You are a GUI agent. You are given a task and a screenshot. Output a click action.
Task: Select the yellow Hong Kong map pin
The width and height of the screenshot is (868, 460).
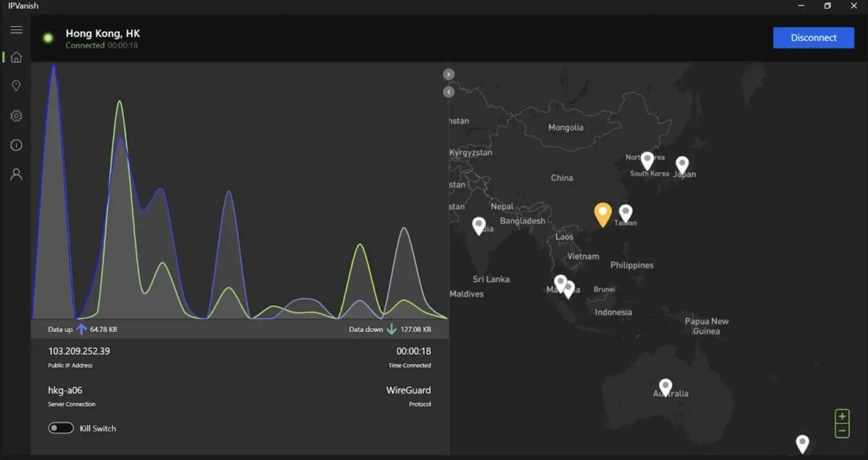603,215
